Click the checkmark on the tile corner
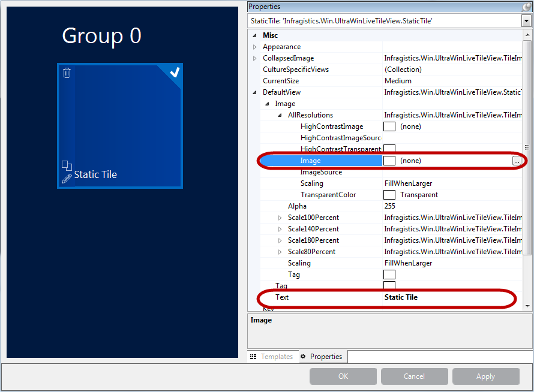This screenshot has width=534, height=392. click(173, 73)
